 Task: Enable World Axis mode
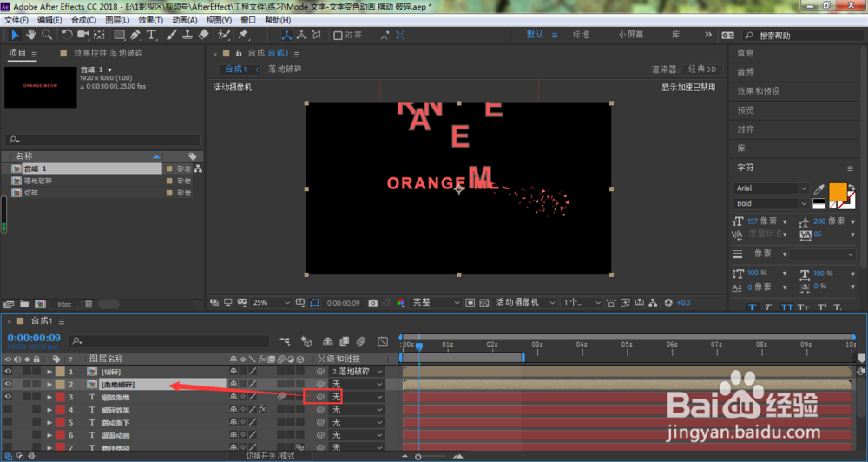click(x=302, y=35)
